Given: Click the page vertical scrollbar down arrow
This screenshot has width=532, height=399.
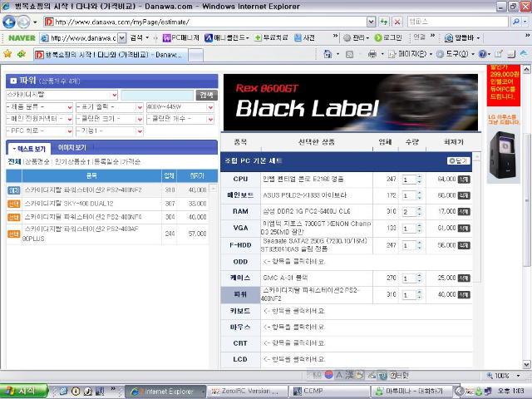Looking at the screenshot, I should pyautogui.click(x=526, y=365).
